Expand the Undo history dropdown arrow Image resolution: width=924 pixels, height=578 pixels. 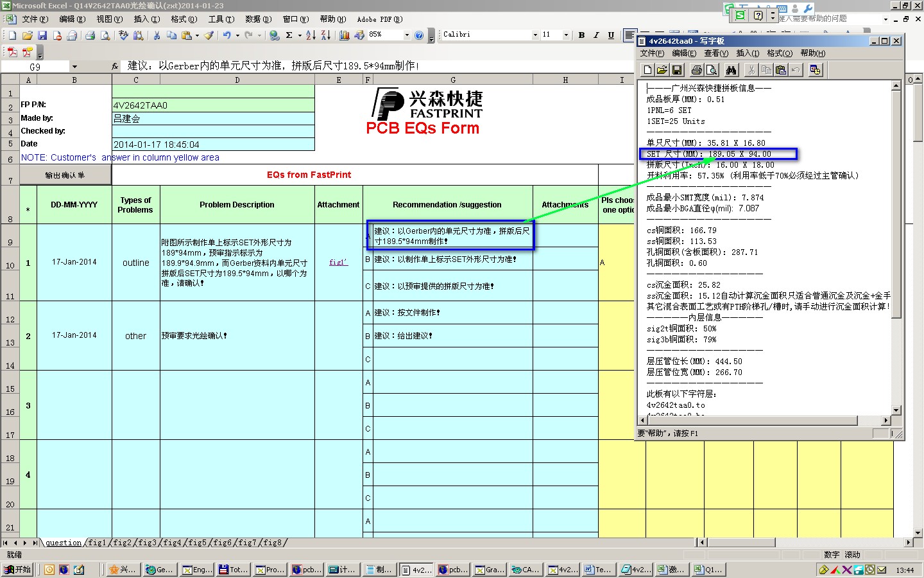click(x=237, y=35)
